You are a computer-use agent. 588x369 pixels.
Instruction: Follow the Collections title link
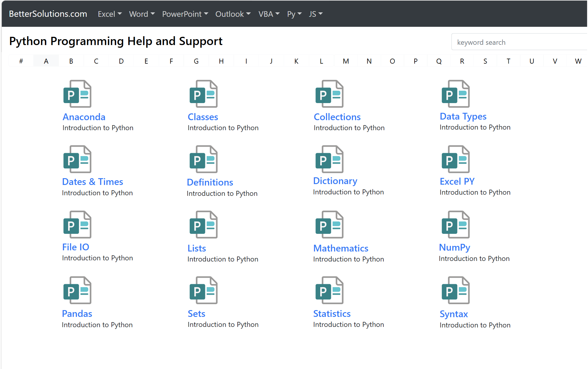[337, 117]
